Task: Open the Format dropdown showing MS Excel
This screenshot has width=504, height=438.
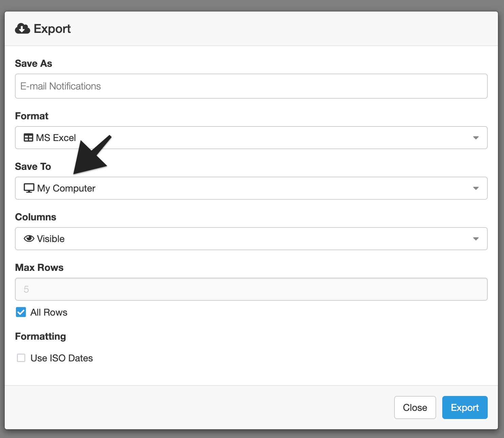Action: pyautogui.click(x=251, y=138)
